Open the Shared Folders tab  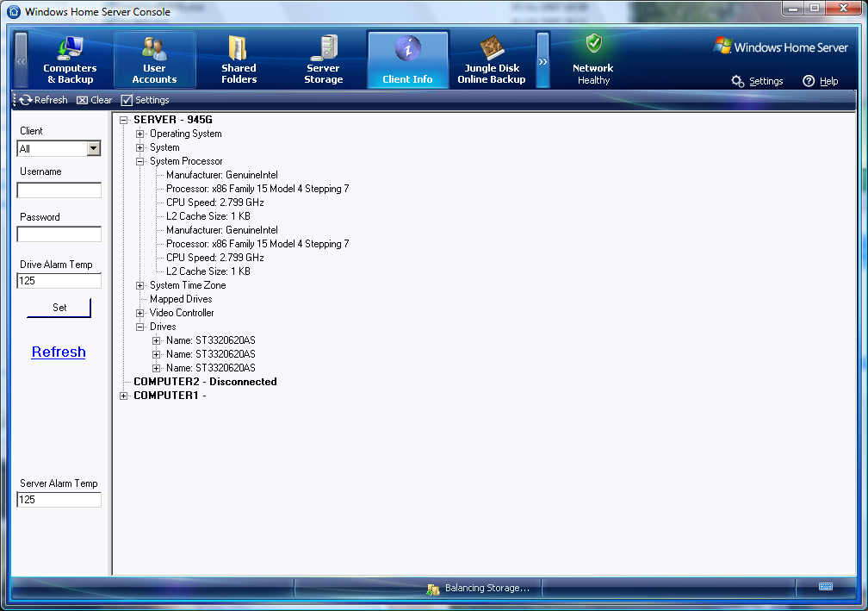pyautogui.click(x=239, y=59)
